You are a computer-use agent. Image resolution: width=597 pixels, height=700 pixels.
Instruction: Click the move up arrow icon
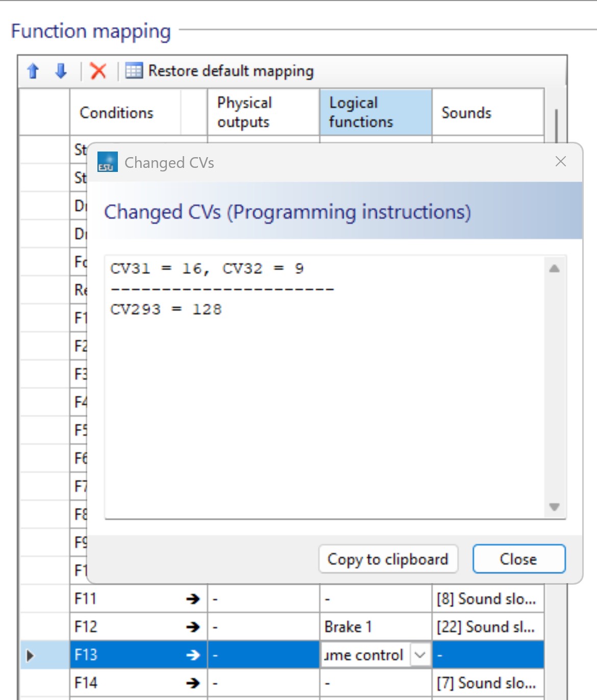click(33, 71)
